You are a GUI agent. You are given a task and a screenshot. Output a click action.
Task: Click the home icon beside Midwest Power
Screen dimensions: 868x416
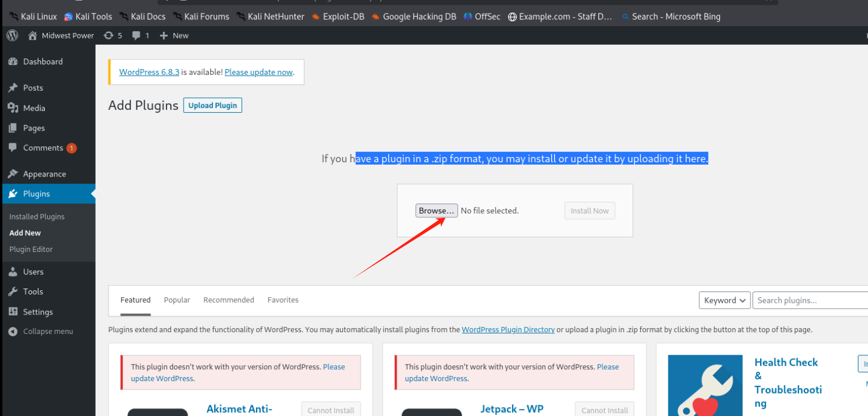pyautogui.click(x=32, y=35)
